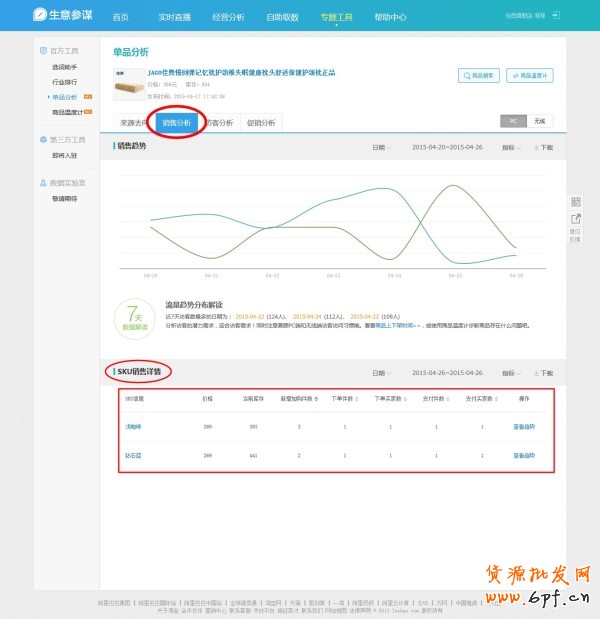Screen dimensions: 600x619
Task: Open the 日期 dropdown in 销售趋势
Action: pos(381,147)
